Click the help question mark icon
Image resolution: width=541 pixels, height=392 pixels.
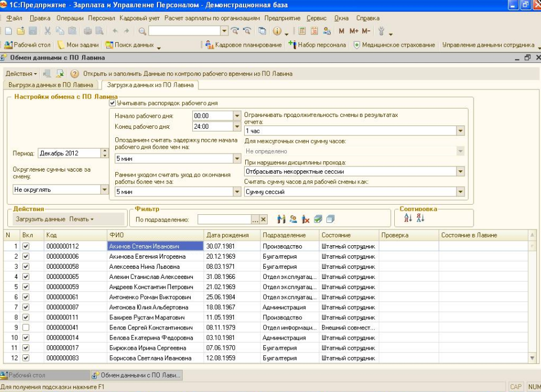pyautogui.click(x=74, y=74)
